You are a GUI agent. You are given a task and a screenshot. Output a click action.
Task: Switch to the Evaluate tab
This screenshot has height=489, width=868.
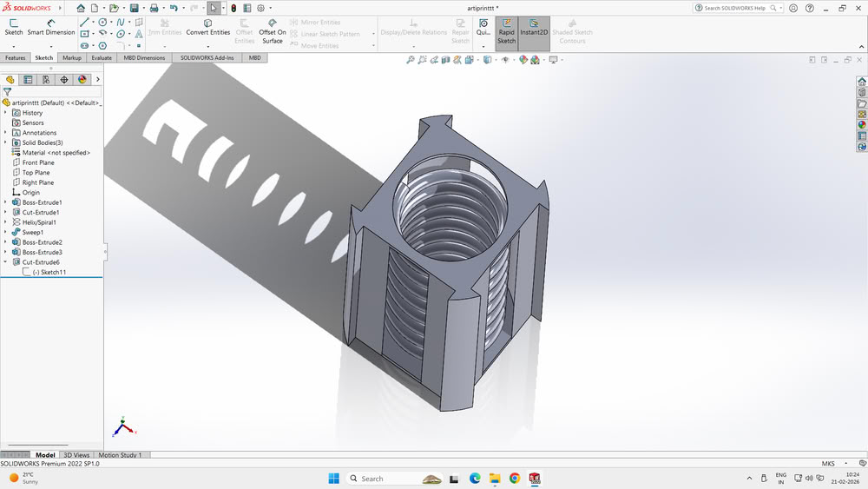tap(102, 57)
